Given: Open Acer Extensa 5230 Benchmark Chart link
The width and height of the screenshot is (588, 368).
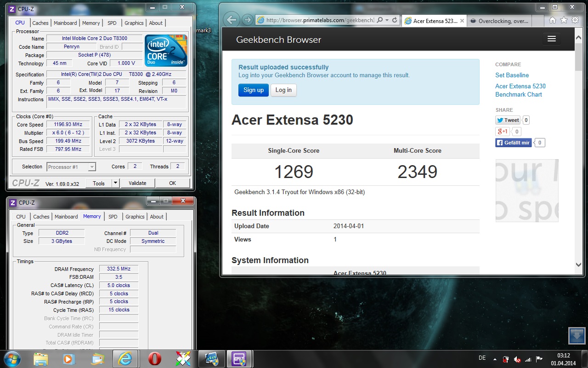Looking at the screenshot, I should (520, 90).
